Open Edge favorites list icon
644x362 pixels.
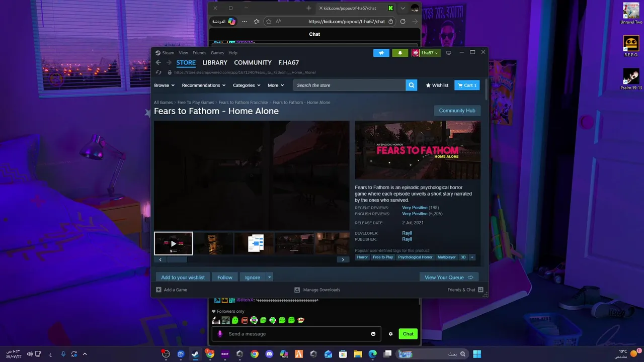pos(257,22)
